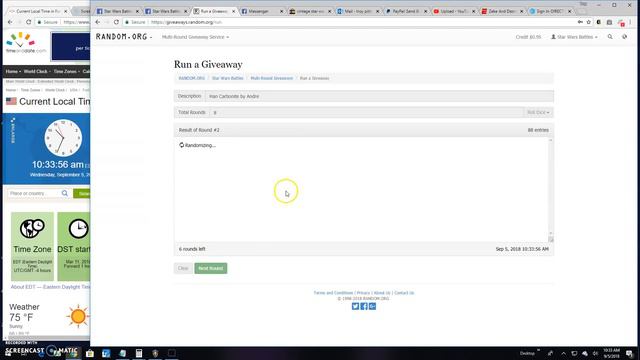The image size is (640, 360).
Task: Switch to the Upload - YouTube tab
Action: coord(453,11)
